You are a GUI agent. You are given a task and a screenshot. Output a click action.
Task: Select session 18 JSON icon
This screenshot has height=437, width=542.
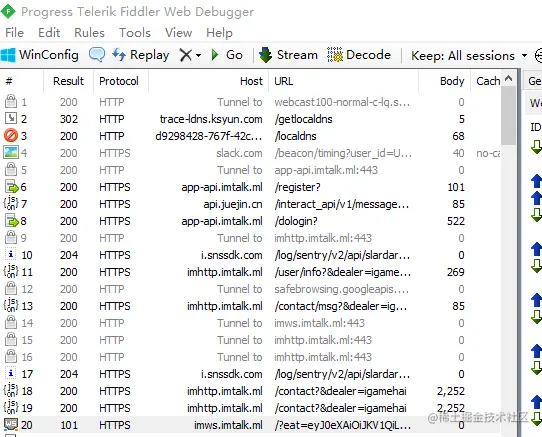point(11,390)
